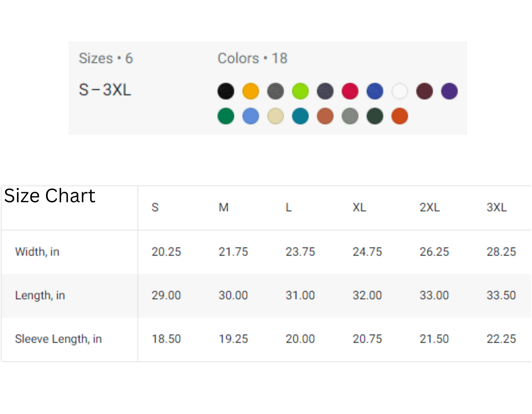Select the black color swatch
The height and width of the screenshot is (414, 532).
tap(226, 91)
